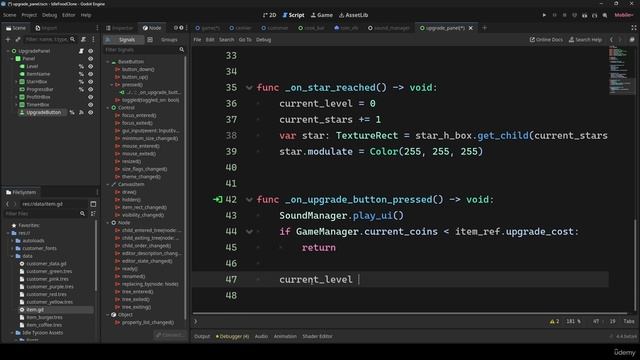Toggle visibility of TimerHBox node

(91, 104)
